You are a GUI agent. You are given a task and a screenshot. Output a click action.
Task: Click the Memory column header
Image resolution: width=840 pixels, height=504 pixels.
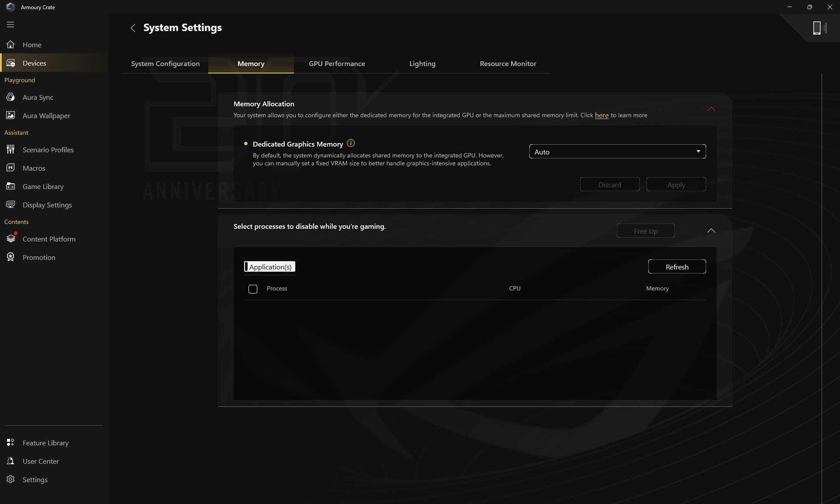pos(658,288)
